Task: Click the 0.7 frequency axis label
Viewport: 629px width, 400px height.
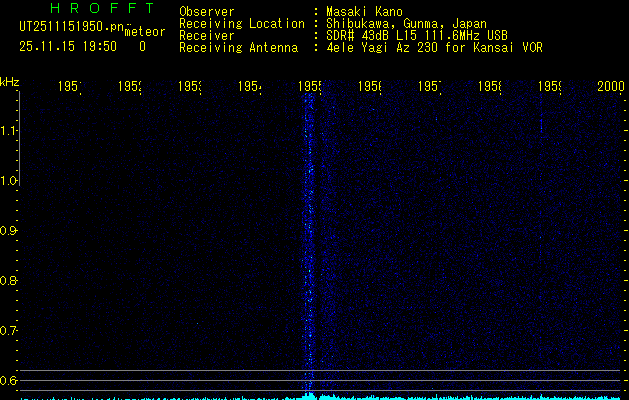Action: pyautogui.click(x=8, y=331)
